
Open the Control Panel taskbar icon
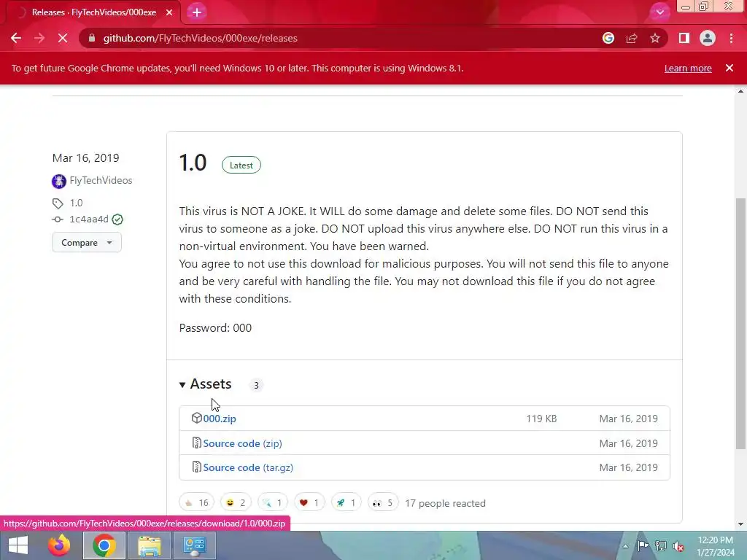click(x=194, y=545)
